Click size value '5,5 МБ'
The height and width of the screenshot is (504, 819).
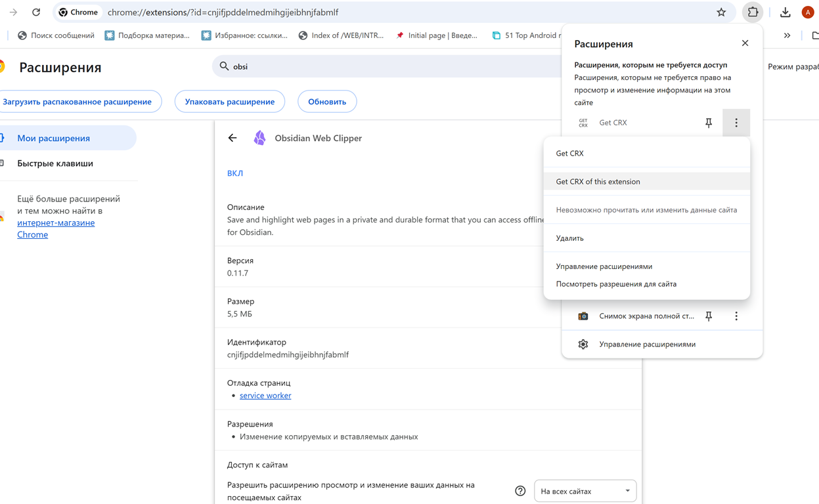(x=240, y=314)
